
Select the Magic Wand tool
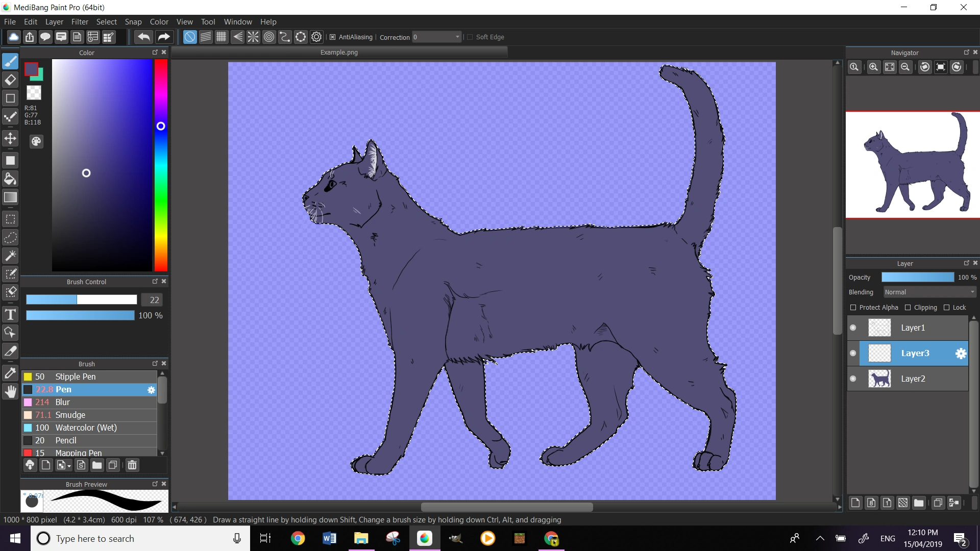point(10,255)
